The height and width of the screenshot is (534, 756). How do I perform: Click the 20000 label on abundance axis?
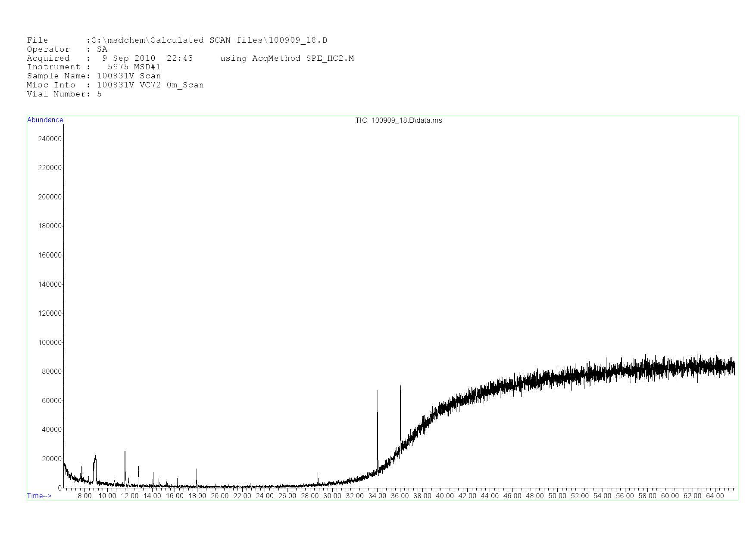(x=51, y=459)
